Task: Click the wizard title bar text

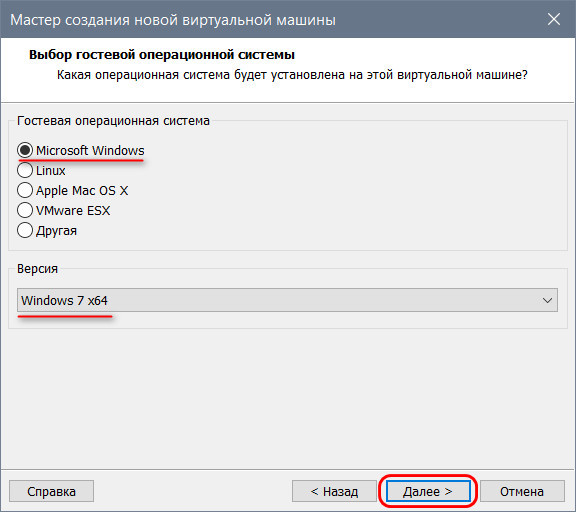Action: click(173, 20)
